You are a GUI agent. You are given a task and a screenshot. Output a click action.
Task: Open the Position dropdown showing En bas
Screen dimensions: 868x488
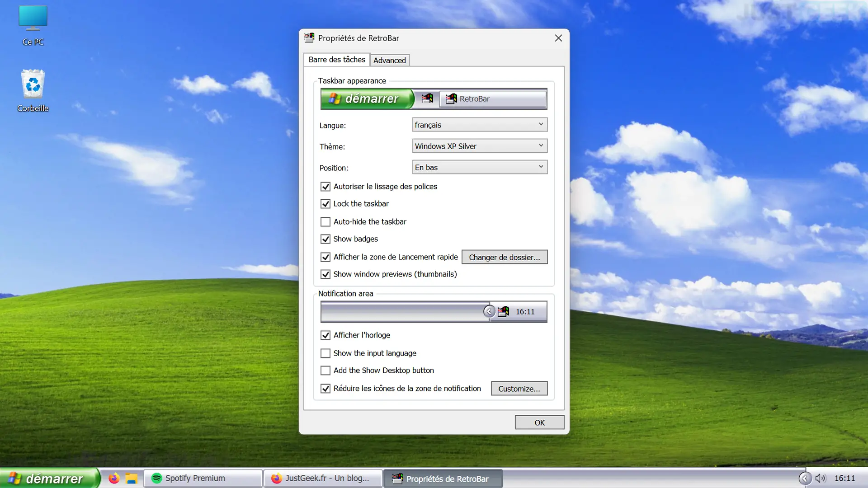[480, 167]
